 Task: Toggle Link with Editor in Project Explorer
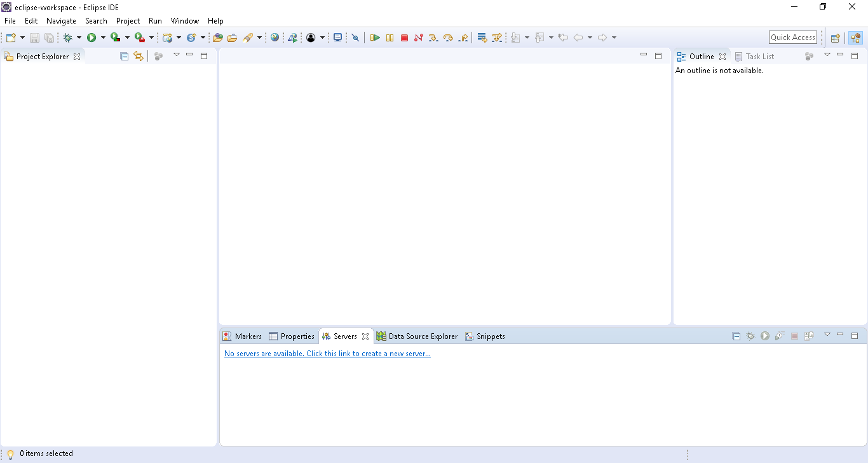pyautogui.click(x=139, y=57)
